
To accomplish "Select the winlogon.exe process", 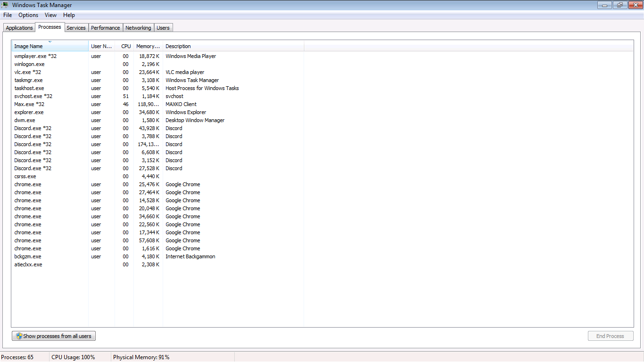I will [x=158, y=64].
